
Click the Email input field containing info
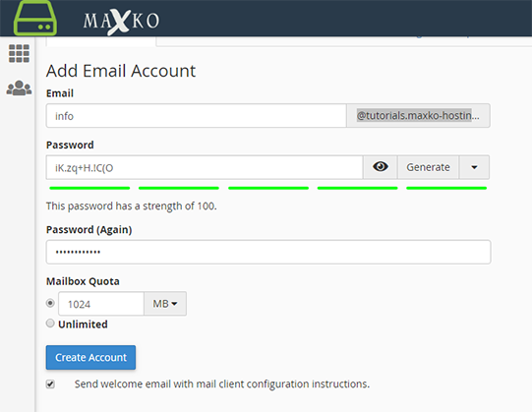196,116
